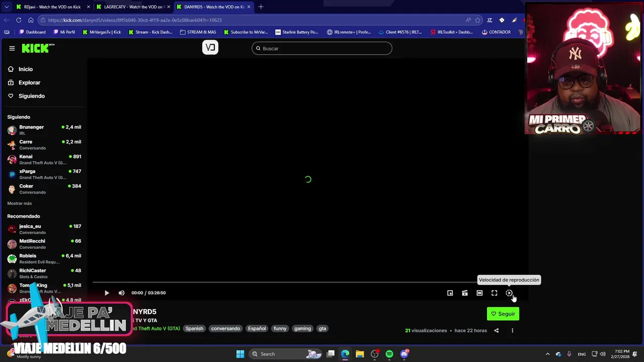Screen dimensions: 644x362
Task: Toggle the hamburger sidebar menu
Action: tap(12, 48)
